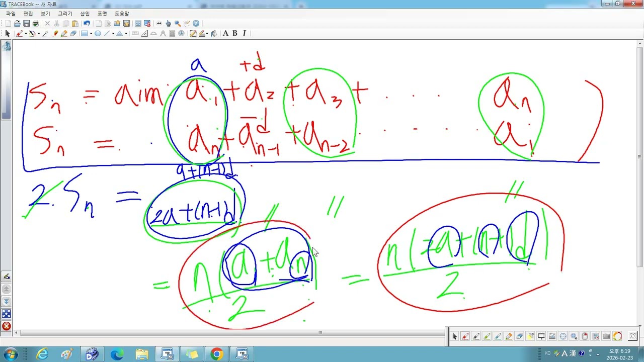Open the 도움말 menu
Image resolution: width=644 pixels, height=362 pixels.
click(x=122, y=14)
